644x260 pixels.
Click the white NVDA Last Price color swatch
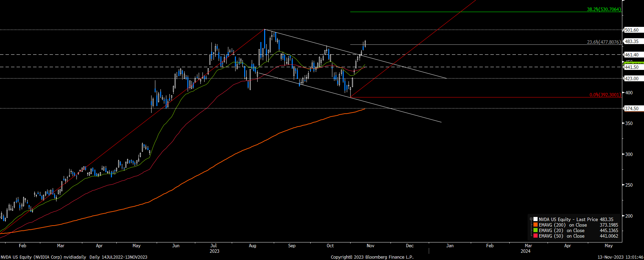tap(536, 219)
